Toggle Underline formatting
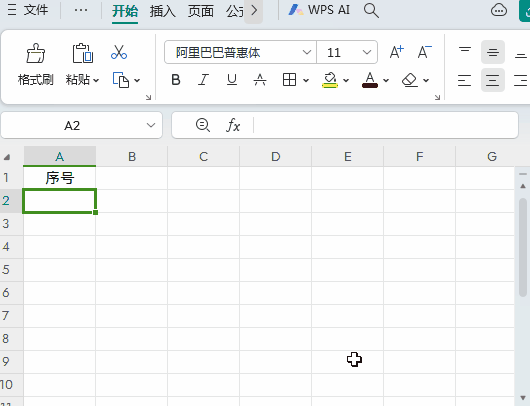 232,80
